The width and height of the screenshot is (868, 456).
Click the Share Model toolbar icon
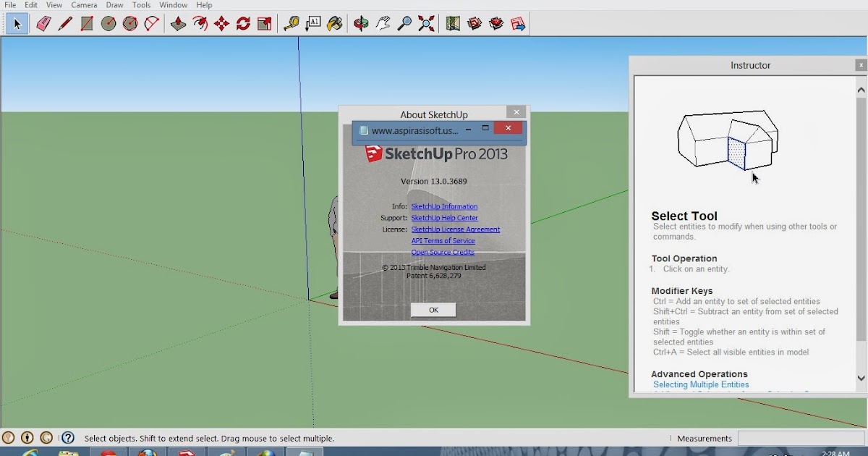tap(518, 24)
